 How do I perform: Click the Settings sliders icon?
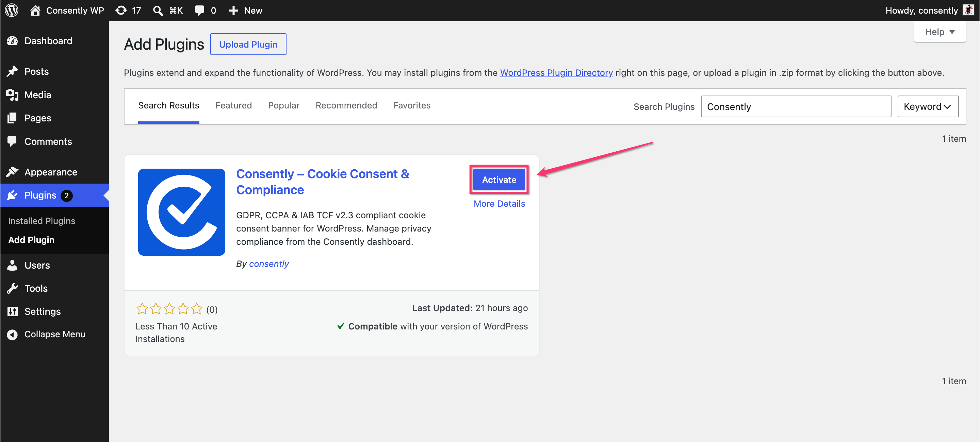pos(12,312)
